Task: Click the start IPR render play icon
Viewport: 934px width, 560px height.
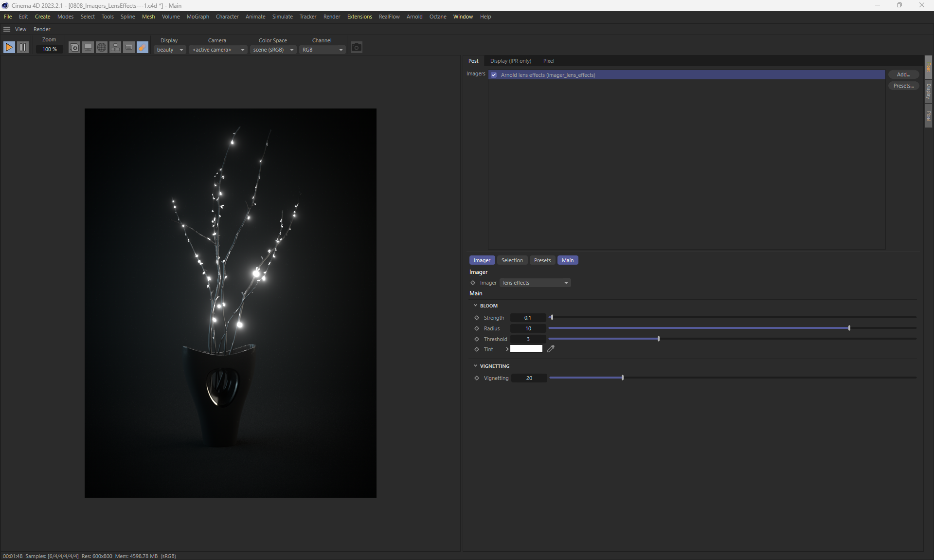Action: pyautogui.click(x=9, y=47)
